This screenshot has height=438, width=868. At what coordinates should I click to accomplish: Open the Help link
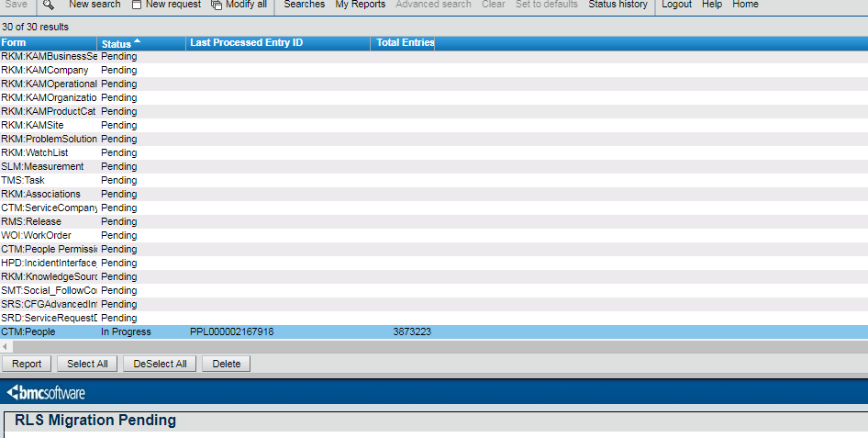712,5
